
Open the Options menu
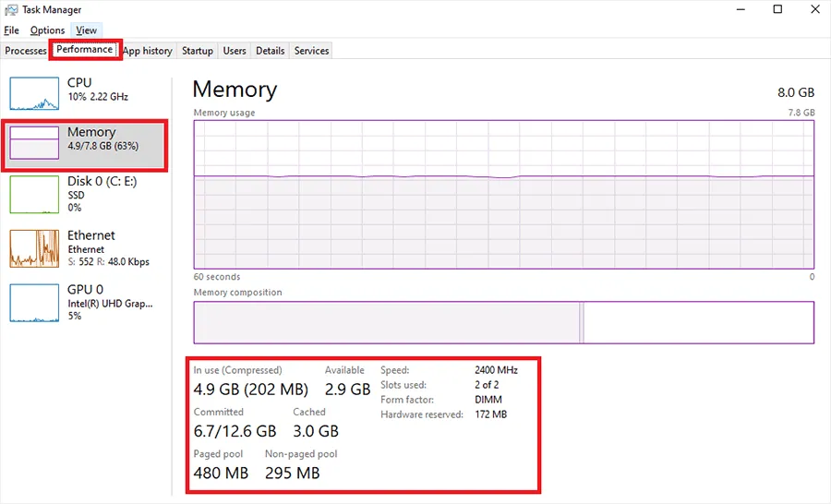tap(47, 30)
